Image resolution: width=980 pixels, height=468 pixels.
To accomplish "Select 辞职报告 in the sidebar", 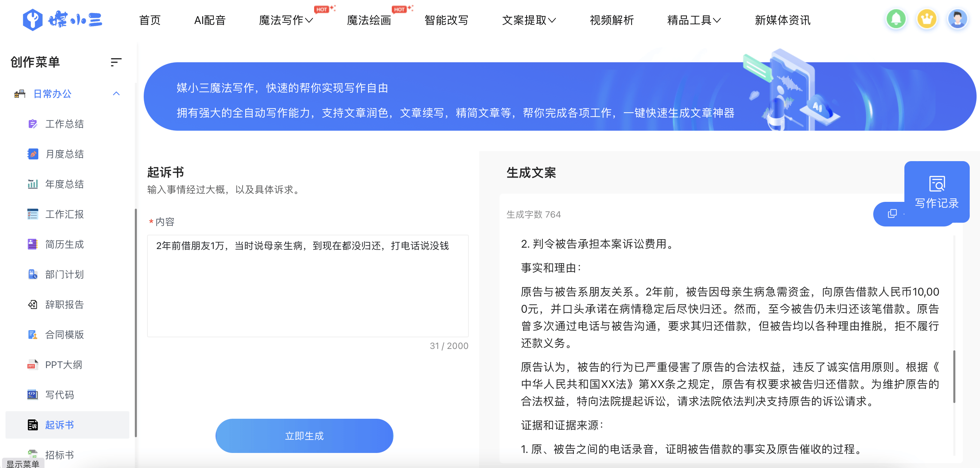I will pyautogui.click(x=64, y=304).
